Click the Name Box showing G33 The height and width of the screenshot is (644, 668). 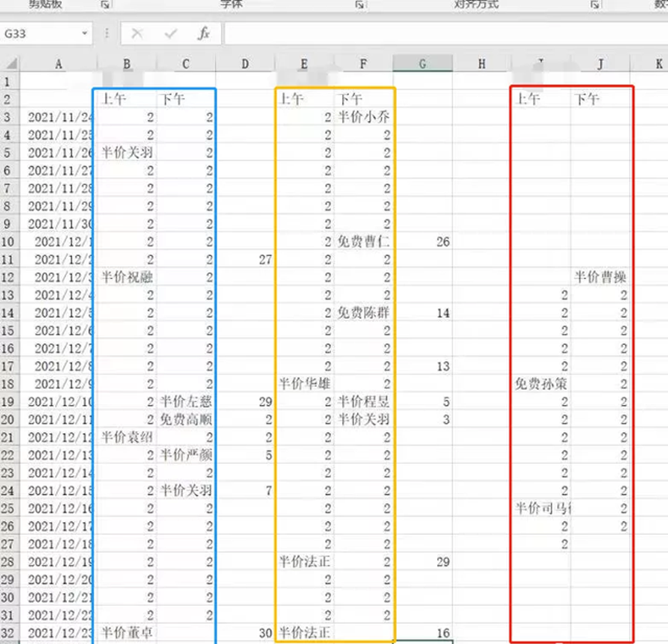[x=39, y=34]
